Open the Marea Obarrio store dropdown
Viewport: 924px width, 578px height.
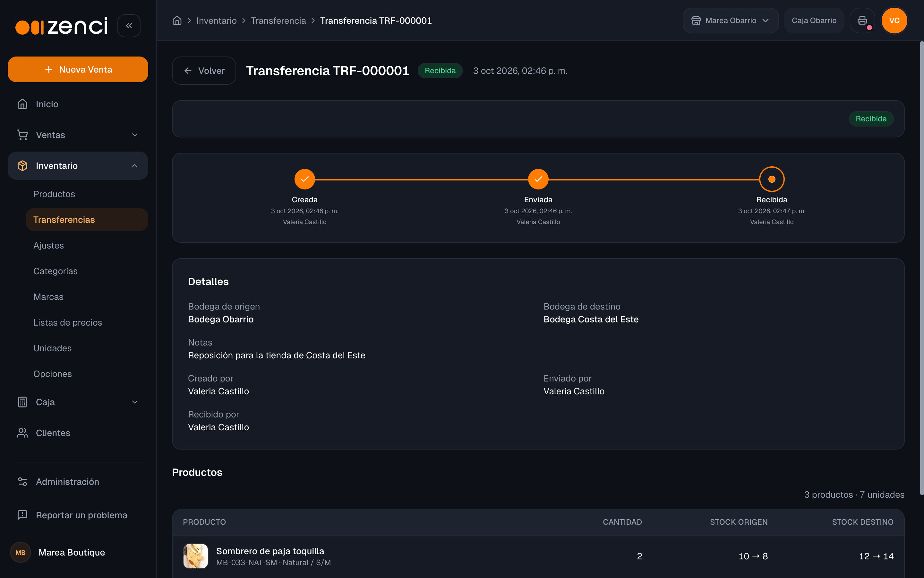[731, 21]
